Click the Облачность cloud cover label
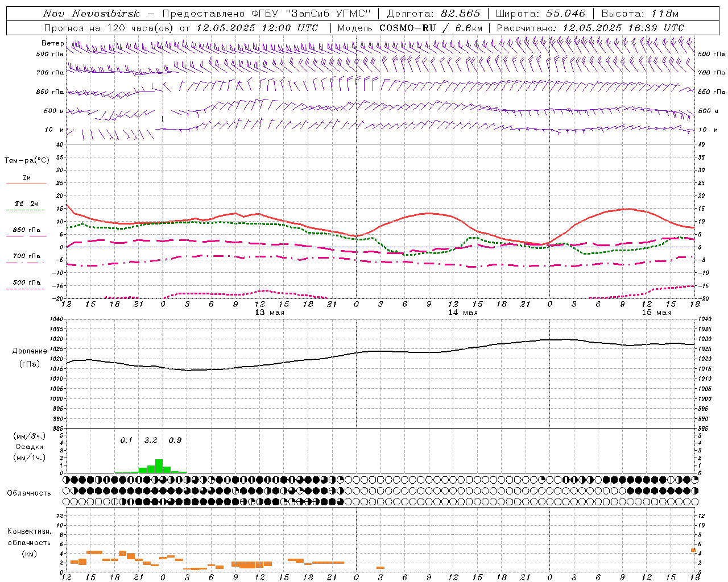 [x=29, y=493]
